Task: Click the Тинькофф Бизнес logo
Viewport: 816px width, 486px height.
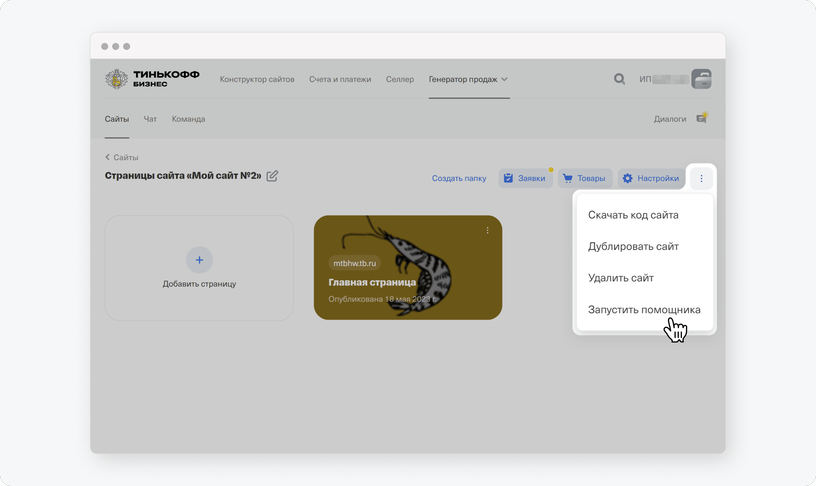Action: 152,79
